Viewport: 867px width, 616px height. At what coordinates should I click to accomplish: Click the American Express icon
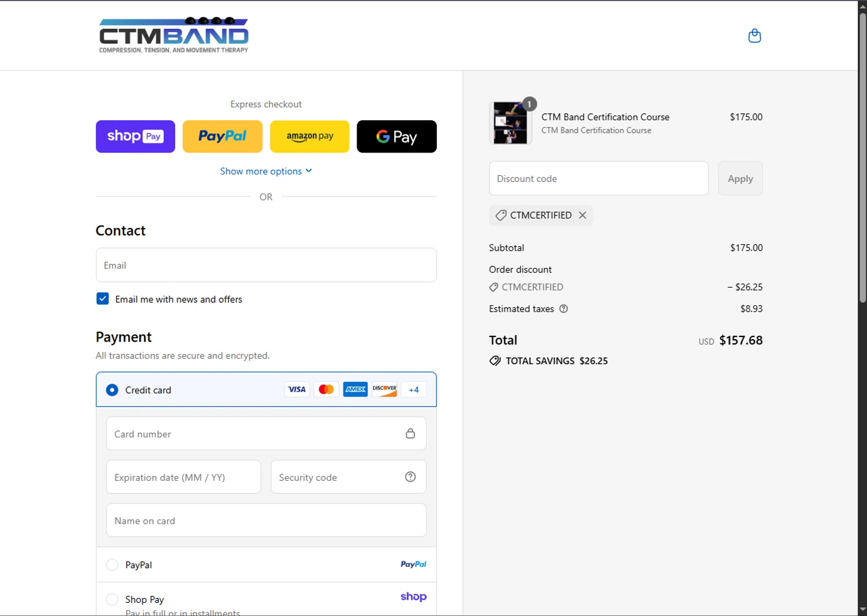click(x=355, y=389)
